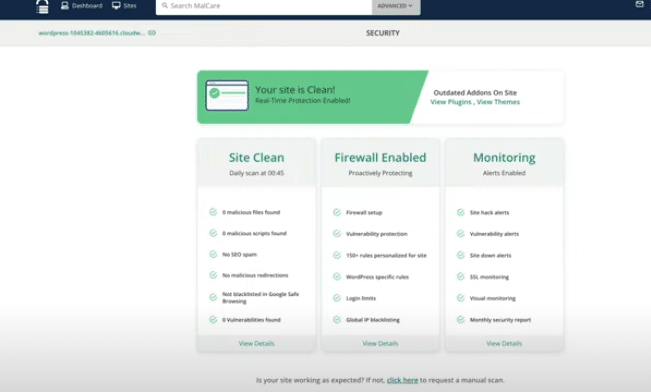This screenshot has height=392, width=651.
Task: Click the Dashboard laptop icon
Action: [x=65, y=6]
